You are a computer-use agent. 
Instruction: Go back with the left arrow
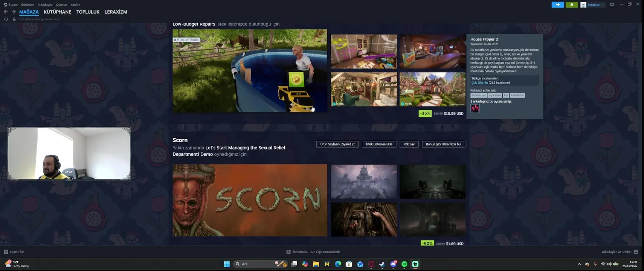[x=6, y=12]
